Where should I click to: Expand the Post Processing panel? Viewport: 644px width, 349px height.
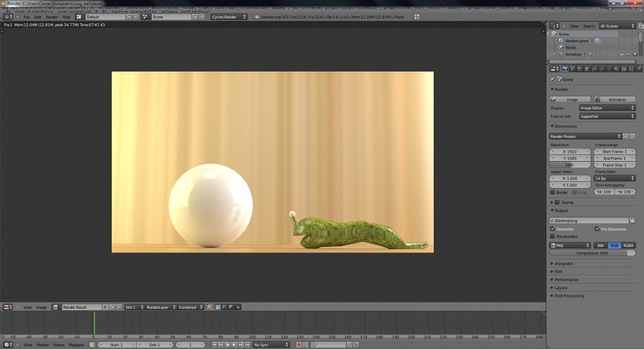[569, 296]
